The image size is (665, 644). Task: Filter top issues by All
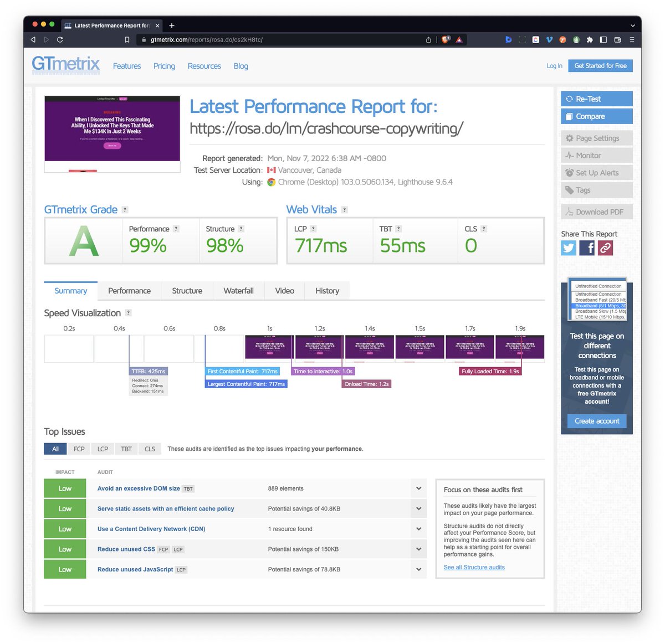pos(55,449)
